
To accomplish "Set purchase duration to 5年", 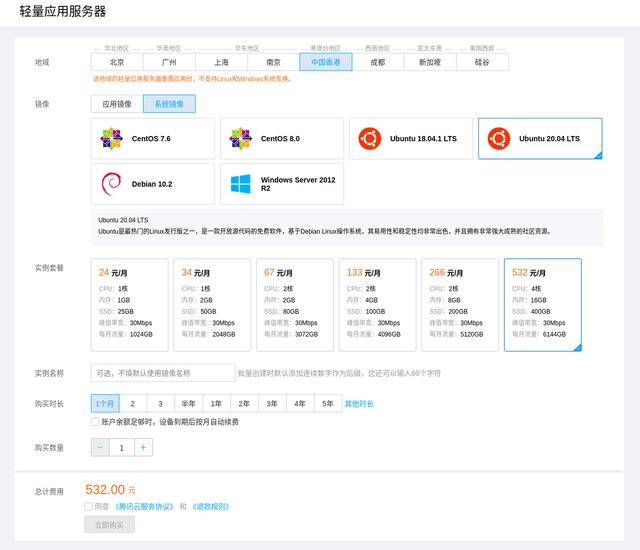I will [328, 404].
